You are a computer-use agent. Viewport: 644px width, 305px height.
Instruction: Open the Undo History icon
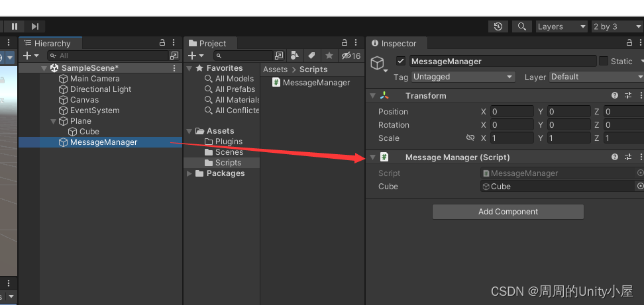coord(498,26)
